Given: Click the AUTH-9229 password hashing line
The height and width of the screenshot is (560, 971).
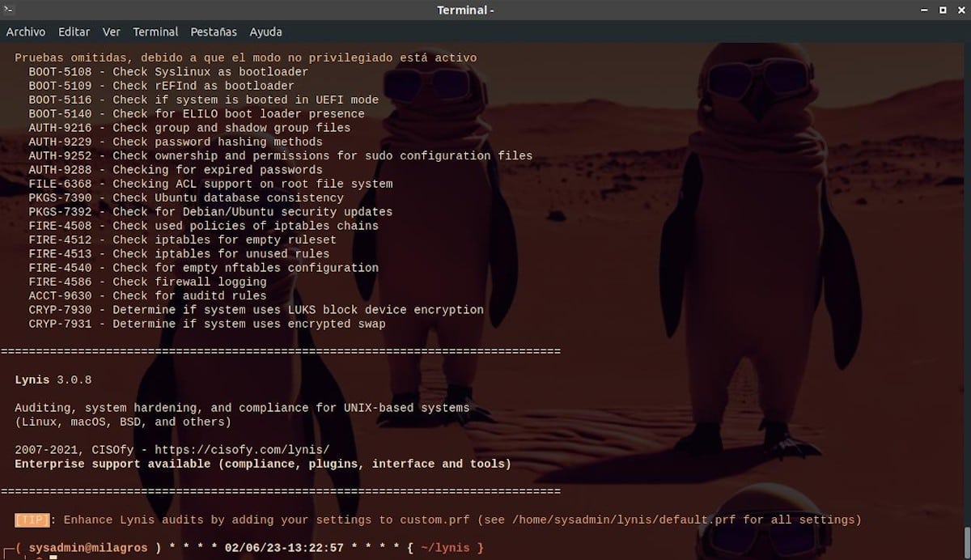Looking at the screenshot, I should 176,142.
